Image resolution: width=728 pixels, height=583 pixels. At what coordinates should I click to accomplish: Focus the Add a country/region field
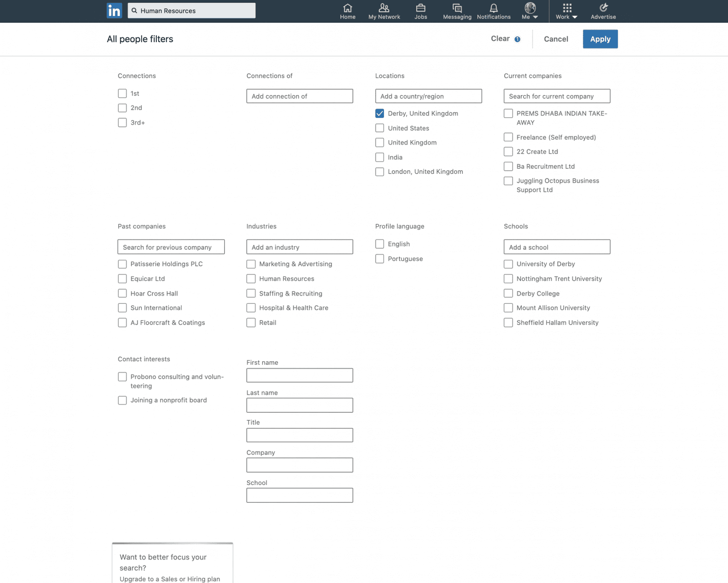pyautogui.click(x=429, y=96)
